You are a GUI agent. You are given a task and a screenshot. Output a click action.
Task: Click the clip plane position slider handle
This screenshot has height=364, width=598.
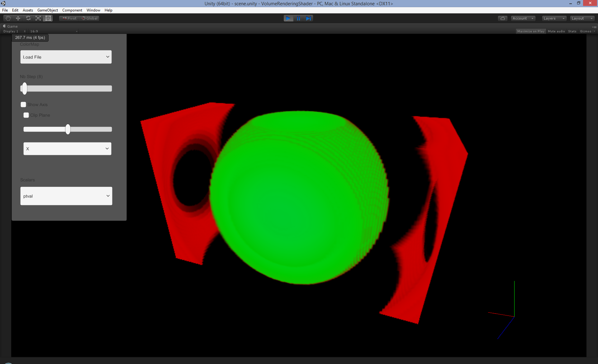pos(68,129)
